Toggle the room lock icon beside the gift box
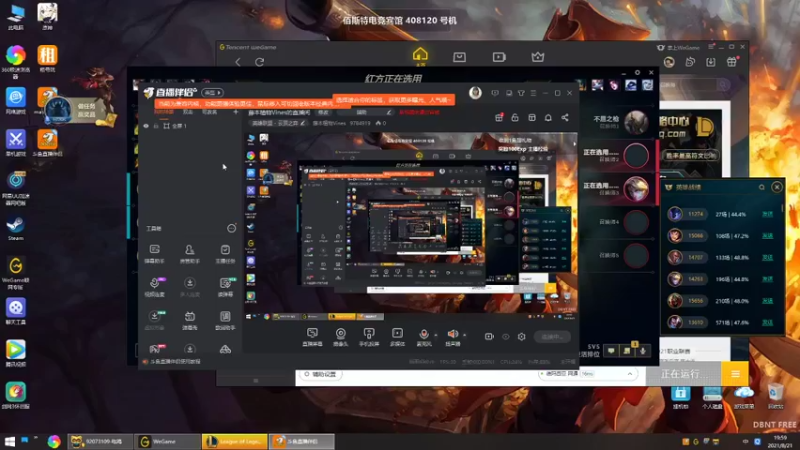The width and height of the screenshot is (800, 450). pos(515,117)
